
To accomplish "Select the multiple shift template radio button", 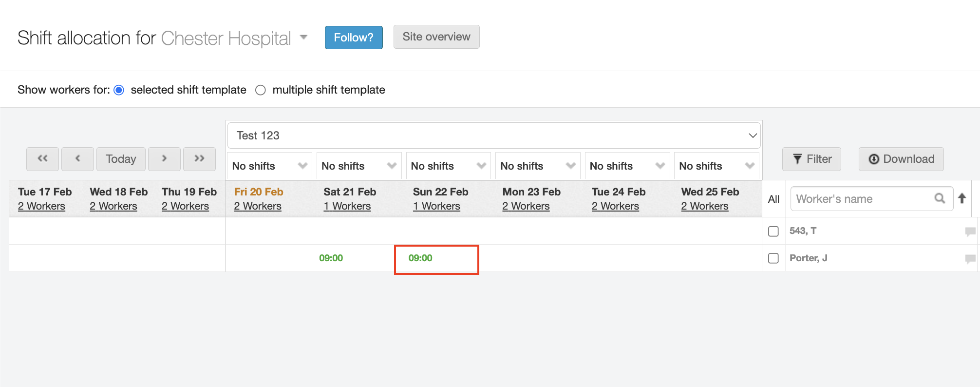I will pyautogui.click(x=261, y=90).
